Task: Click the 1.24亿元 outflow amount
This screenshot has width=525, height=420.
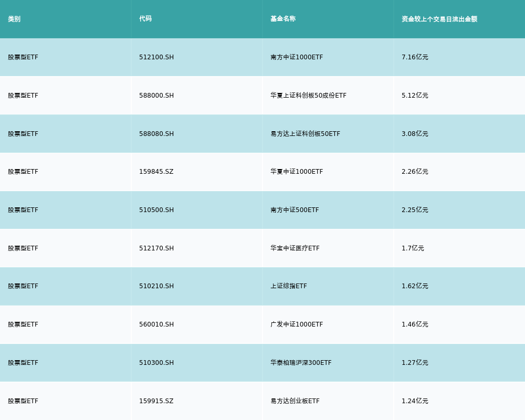Action: [x=415, y=401]
